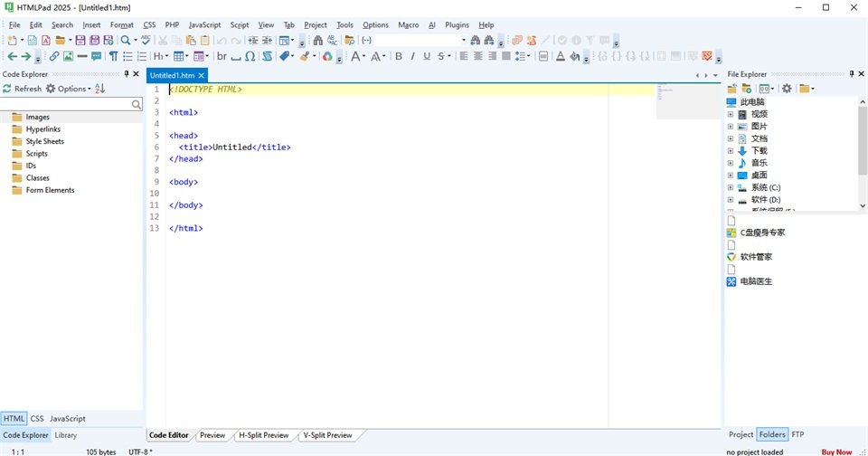Pin the Code Explorer panel

click(x=127, y=73)
